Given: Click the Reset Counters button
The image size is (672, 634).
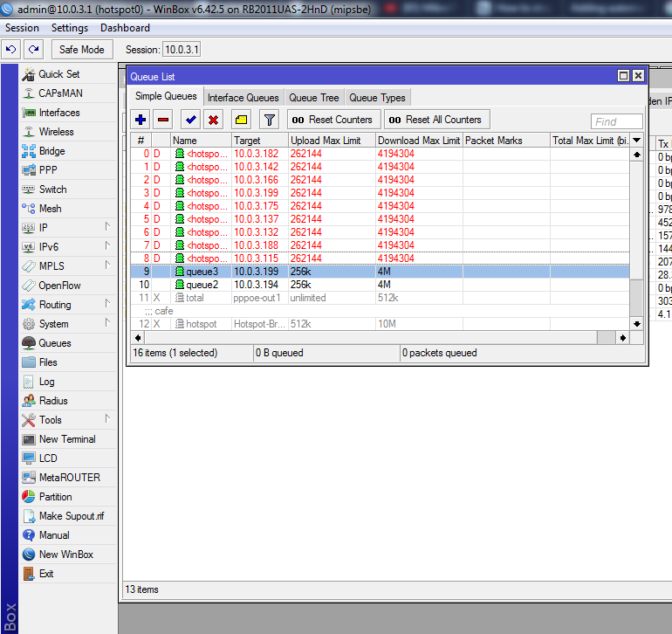Looking at the screenshot, I should point(333,120).
